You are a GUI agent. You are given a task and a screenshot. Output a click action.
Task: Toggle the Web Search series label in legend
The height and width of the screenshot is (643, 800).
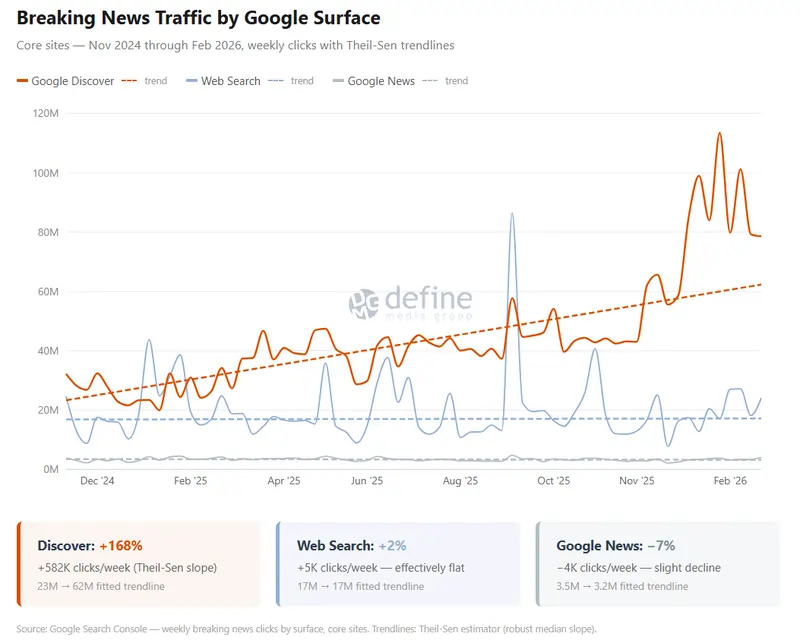click(x=230, y=81)
